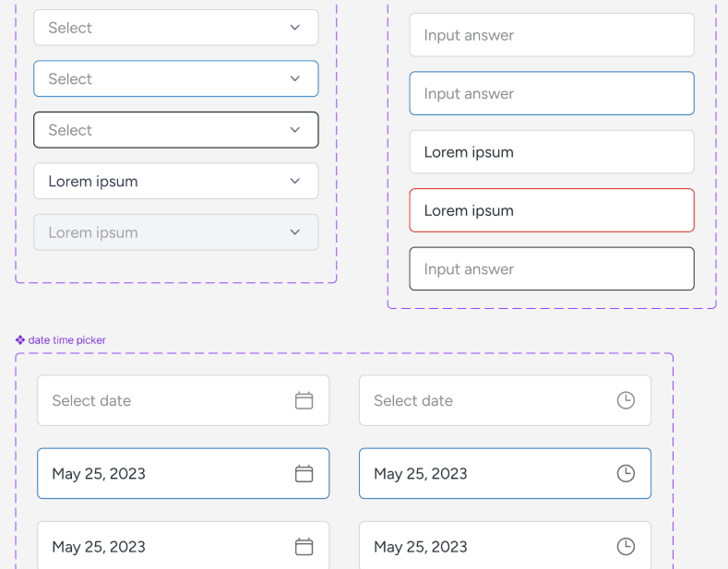This screenshot has width=728, height=569.
Task: Click clock icon in bottom gray-outlined May 25 field
Action: 626,547
